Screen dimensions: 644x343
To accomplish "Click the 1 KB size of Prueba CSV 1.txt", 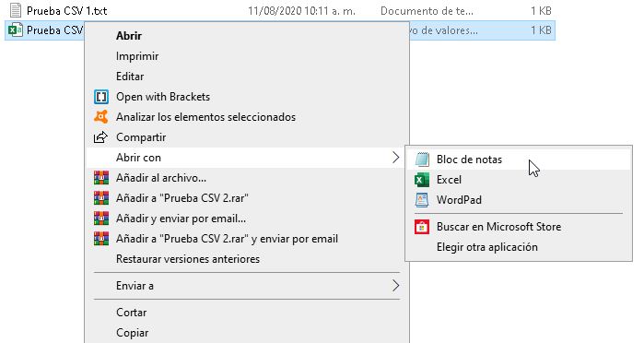I will click(541, 11).
